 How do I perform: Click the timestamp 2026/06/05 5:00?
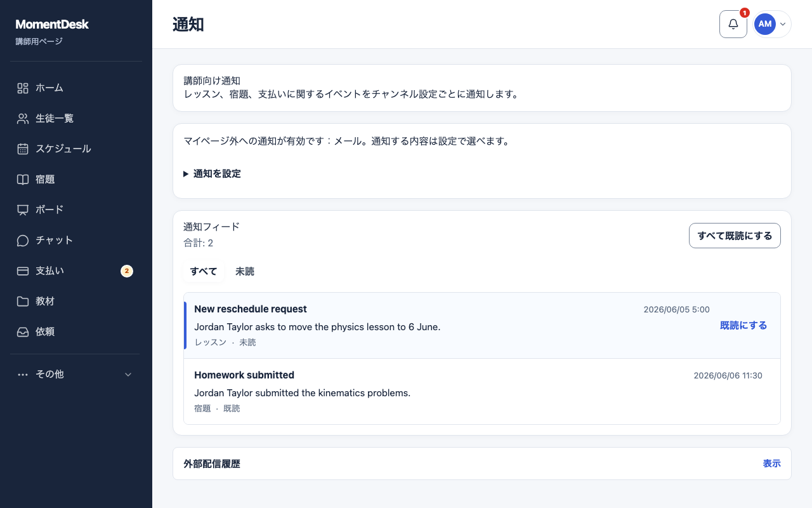pos(677,310)
